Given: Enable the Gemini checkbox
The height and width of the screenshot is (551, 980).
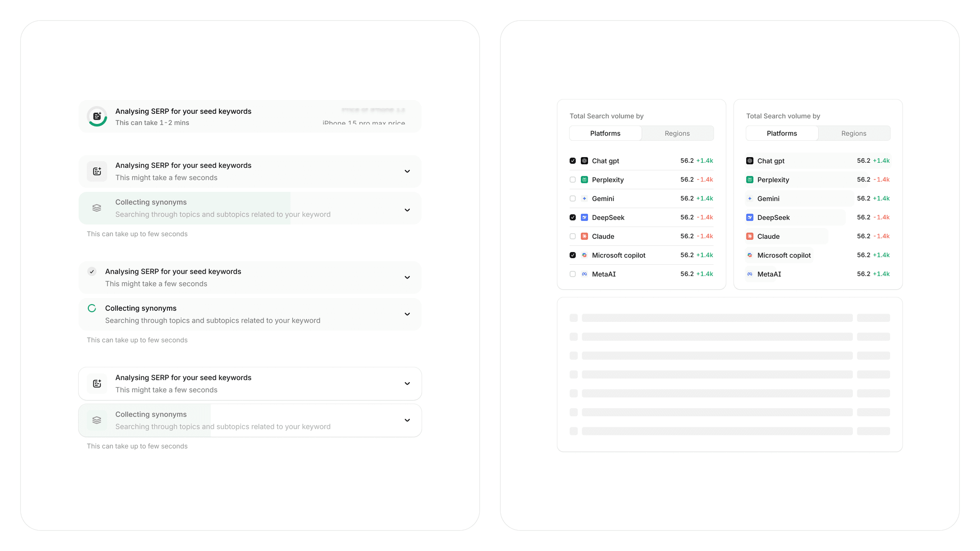Looking at the screenshot, I should pos(573,198).
